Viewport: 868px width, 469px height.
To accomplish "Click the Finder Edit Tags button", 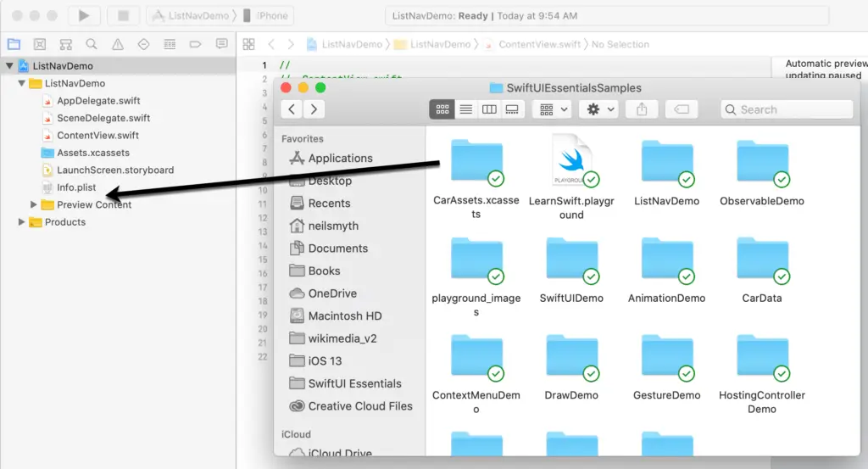I will coord(682,109).
